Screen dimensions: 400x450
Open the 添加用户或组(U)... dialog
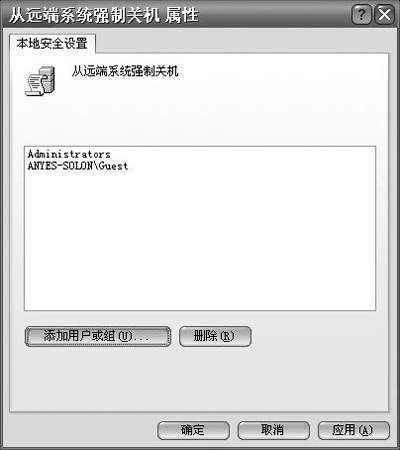click(98, 336)
